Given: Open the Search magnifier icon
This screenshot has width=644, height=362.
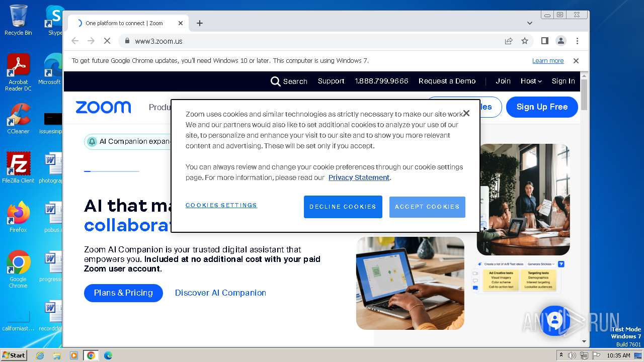Looking at the screenshot, I should [275, 81].
